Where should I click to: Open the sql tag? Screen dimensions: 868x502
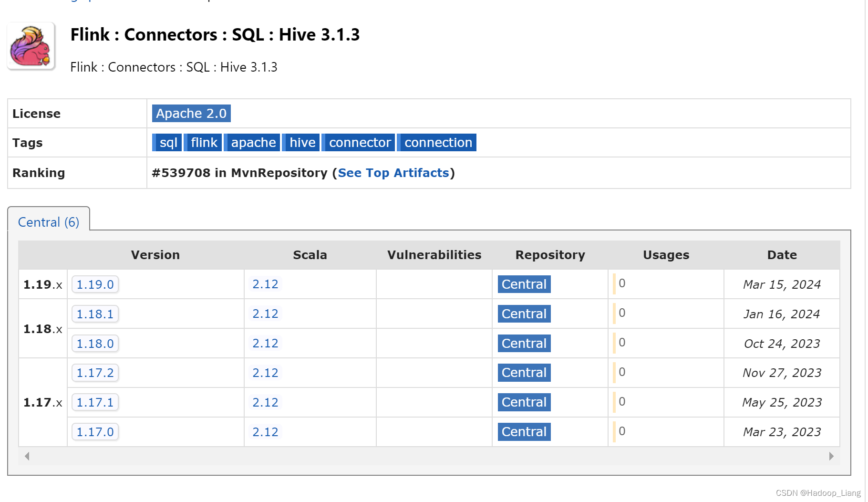(x=167, y=143)
